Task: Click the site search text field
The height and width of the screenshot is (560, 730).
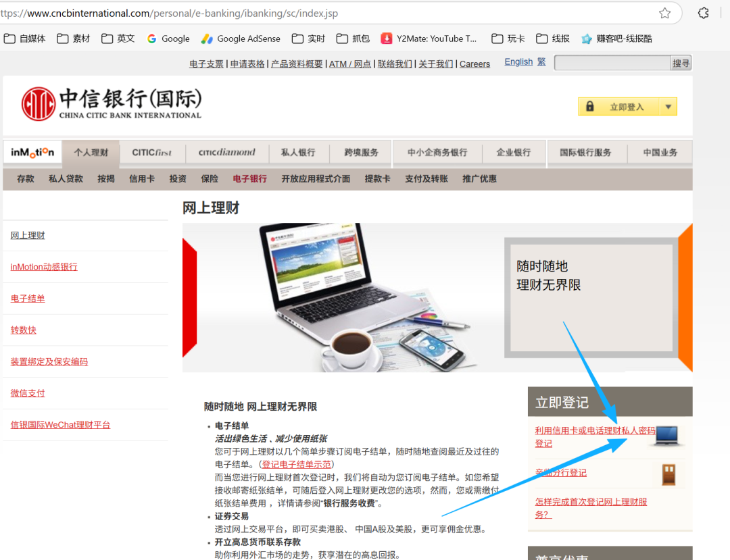Action: click(x=612, y=63)
